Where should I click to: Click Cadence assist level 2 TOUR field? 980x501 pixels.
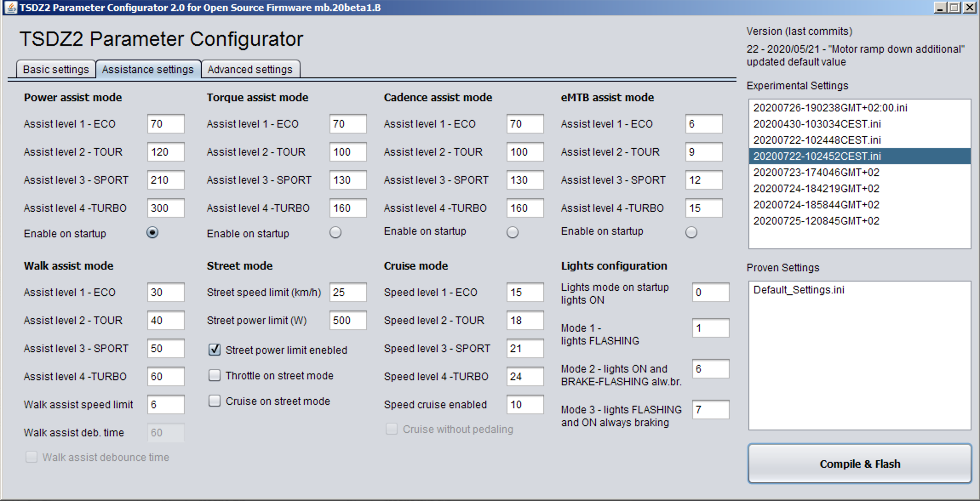pos(525,152)
